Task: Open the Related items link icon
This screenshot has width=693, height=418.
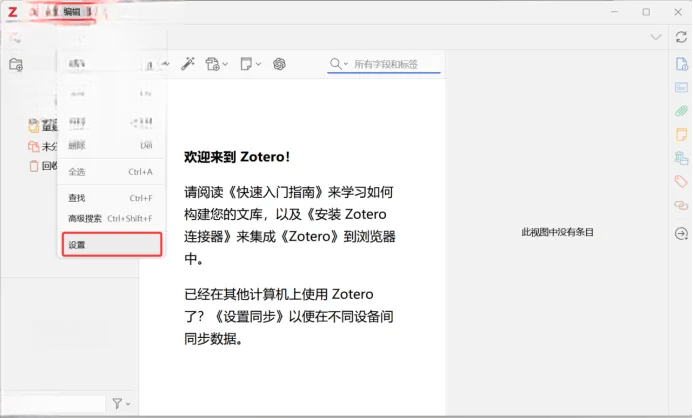Action: point(681,205)
